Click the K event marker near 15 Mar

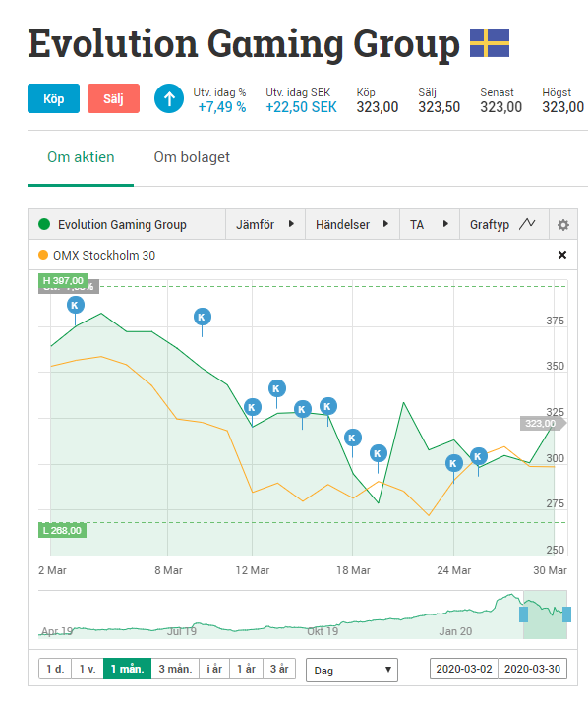click(302, 409)
